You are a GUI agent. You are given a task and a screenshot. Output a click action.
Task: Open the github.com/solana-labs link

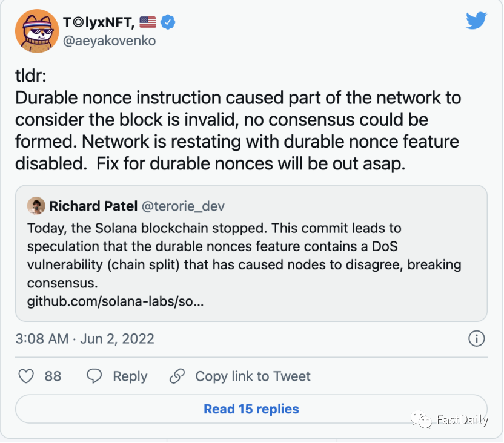[x=115, y=301]
